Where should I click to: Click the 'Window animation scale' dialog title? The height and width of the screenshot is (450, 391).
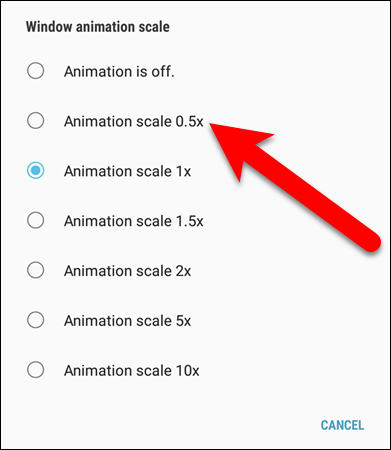tap(98, 27)
